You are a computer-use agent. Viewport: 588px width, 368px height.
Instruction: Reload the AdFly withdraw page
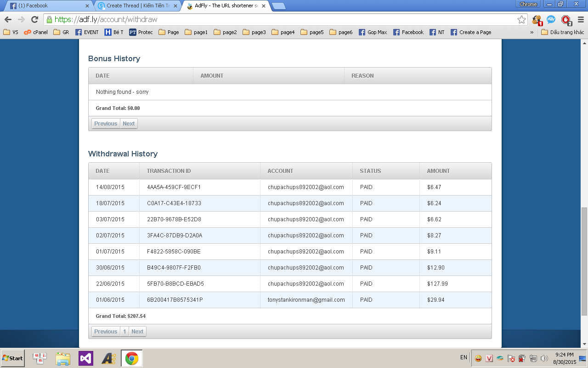34,20
